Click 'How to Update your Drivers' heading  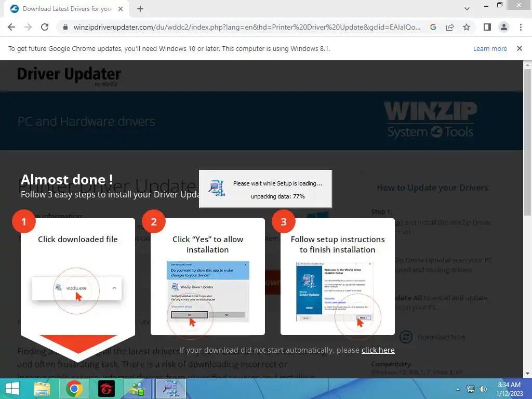[x=432, y=188]
